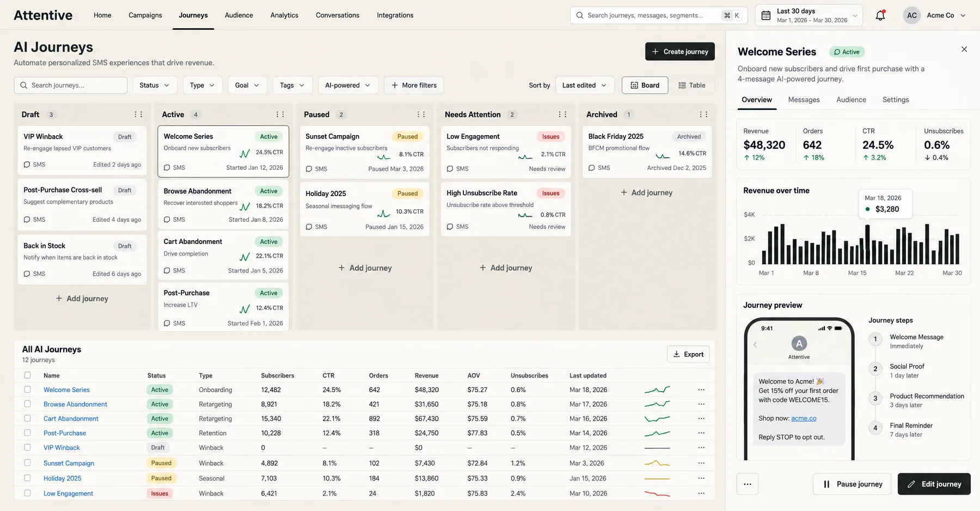Open the Needs Attention column options menu
This screenshot has width=980, height=511.
point(562,114)
